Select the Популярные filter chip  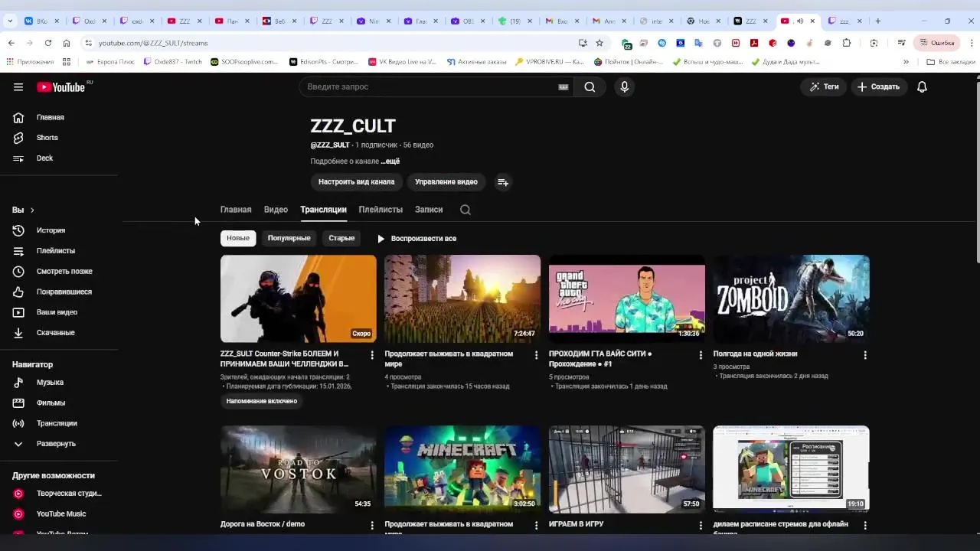click(289, 239)
